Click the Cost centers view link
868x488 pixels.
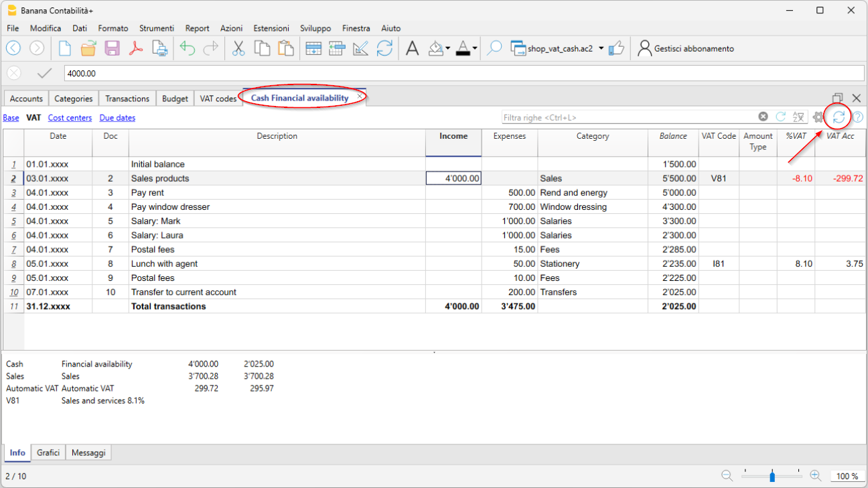point(70,118)
